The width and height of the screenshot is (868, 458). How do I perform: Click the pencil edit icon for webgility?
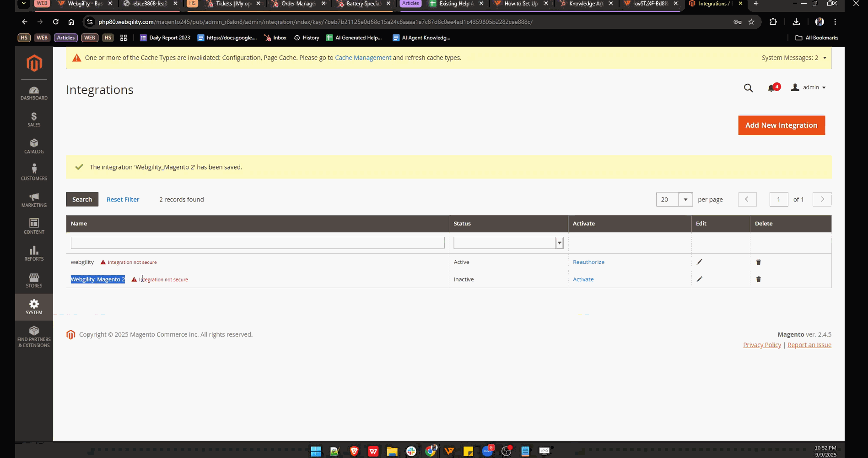pos(699,262)
